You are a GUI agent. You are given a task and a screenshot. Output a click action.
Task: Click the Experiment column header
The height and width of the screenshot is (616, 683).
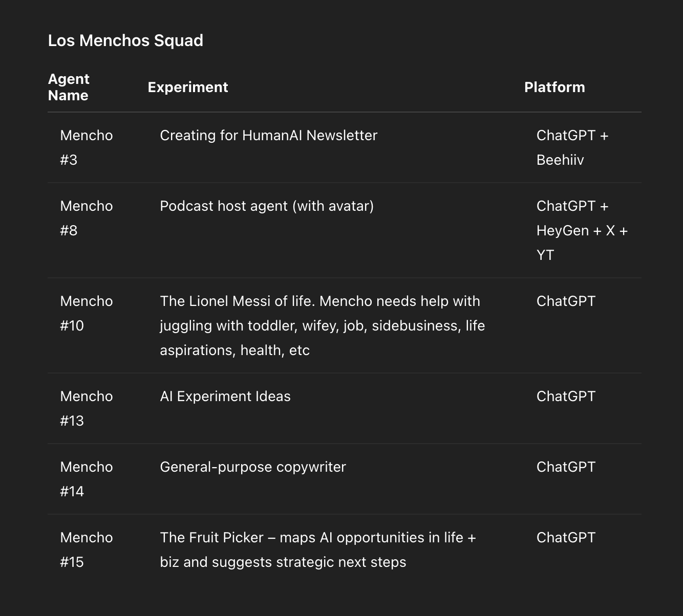pyautogui.click(x=188, y=87)
